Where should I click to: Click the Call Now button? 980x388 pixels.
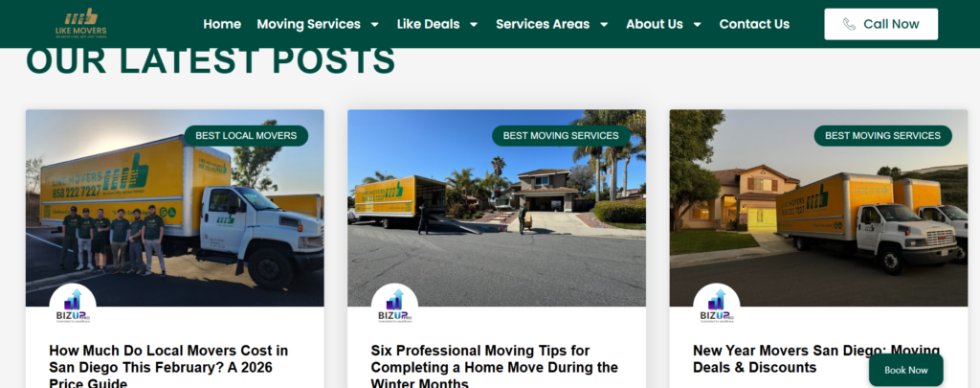click(x=880, y=24)
